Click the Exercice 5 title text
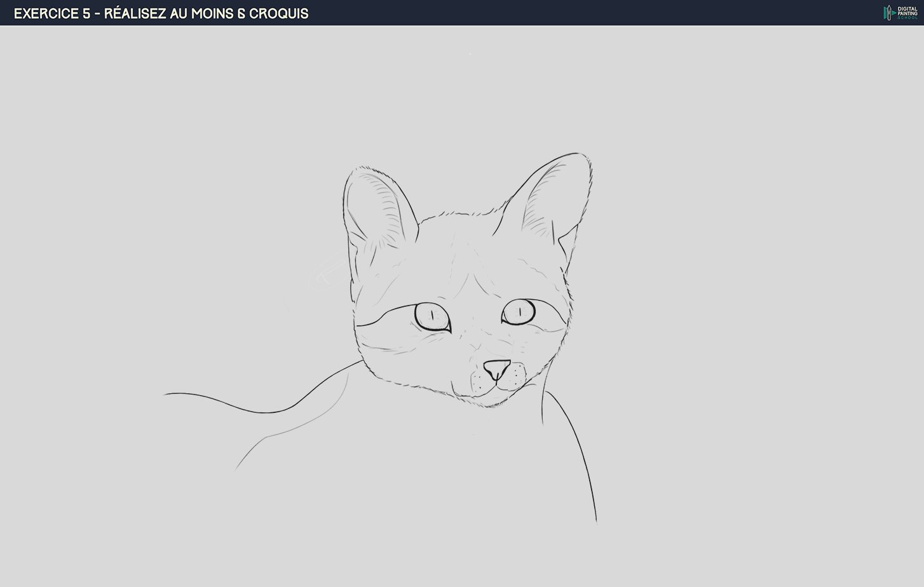Viewport: 924px width, 587px height. [x=161, y=13]
